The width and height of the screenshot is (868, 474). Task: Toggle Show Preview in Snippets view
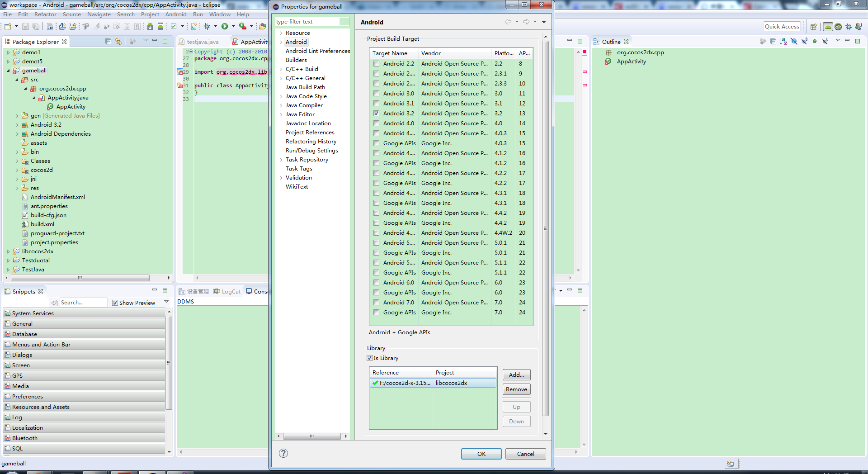click(x=115, y=303)
